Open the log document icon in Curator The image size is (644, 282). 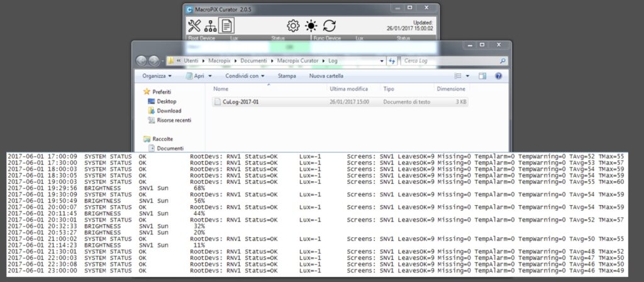pos(226,26)
